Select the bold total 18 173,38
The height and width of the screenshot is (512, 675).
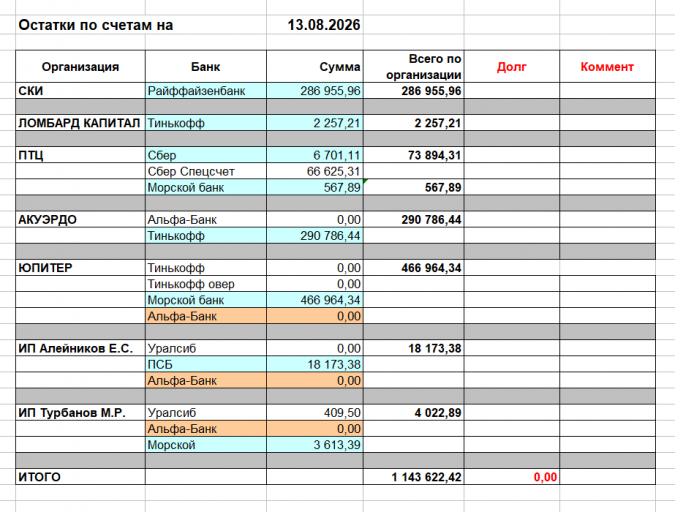tap(414, 348)
